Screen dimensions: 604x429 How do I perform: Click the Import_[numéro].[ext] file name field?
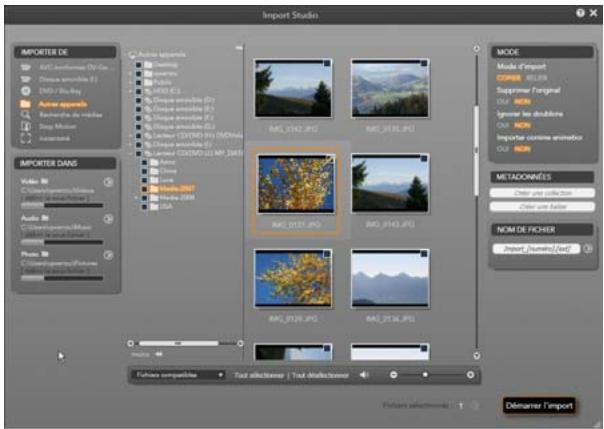536,249
